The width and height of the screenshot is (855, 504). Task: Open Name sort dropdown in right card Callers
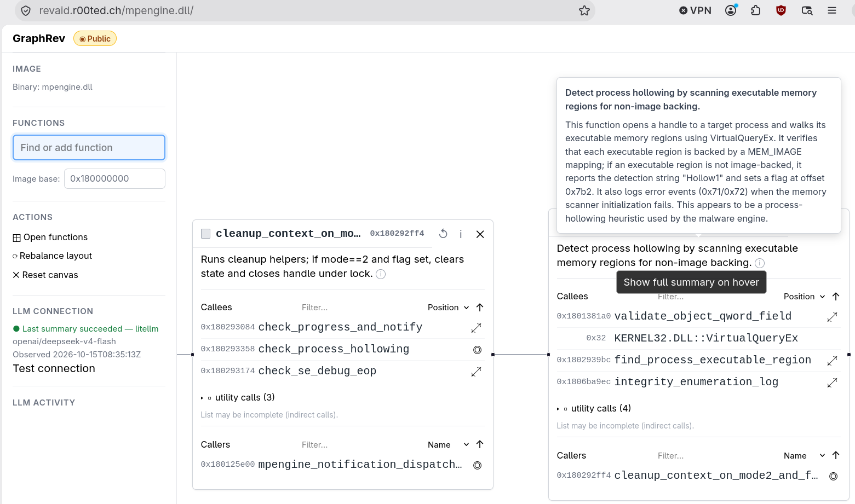click(x=804, y=456)
